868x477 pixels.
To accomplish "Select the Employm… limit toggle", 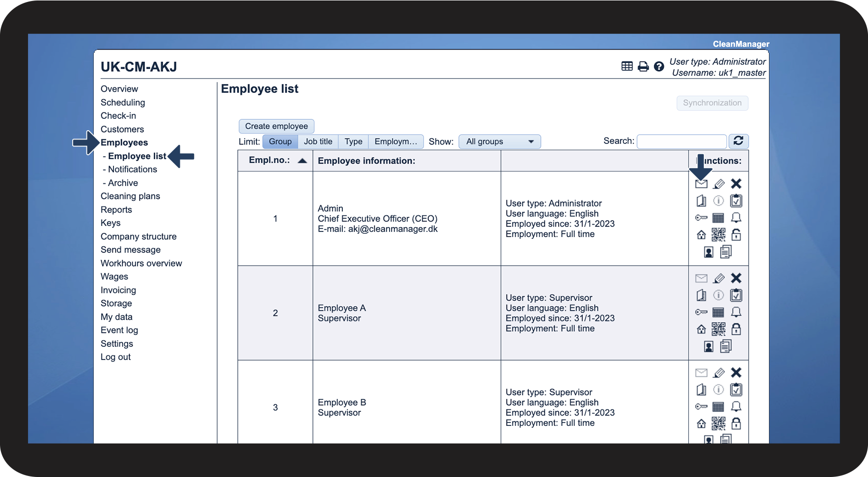I will (x=395, y=141).
